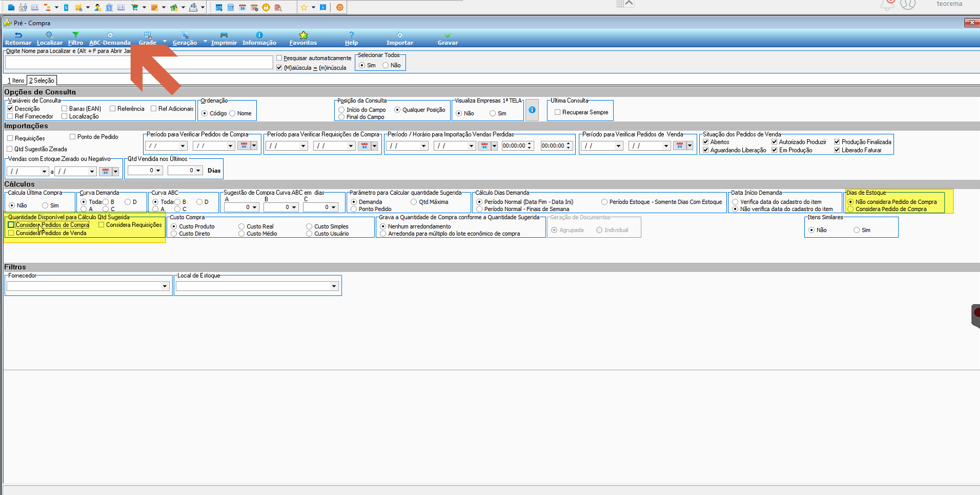Click the orange padlock icon
The image size is (980, 495).
tap(266, 7)
